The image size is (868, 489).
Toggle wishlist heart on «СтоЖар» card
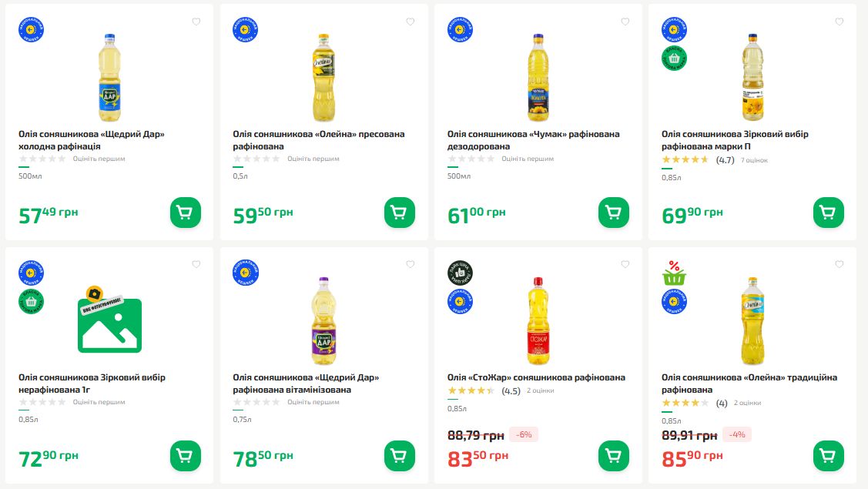point(625,264)
